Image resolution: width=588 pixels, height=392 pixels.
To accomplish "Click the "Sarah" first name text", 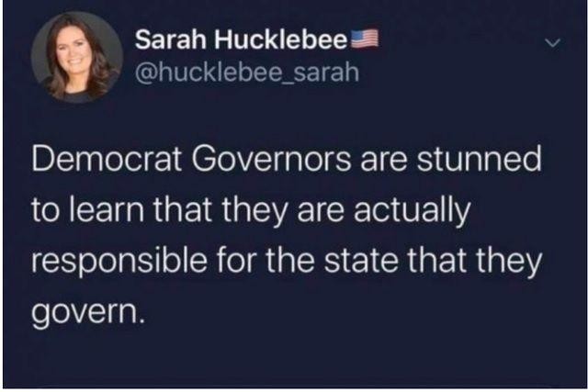I will [x=171, y=39].
